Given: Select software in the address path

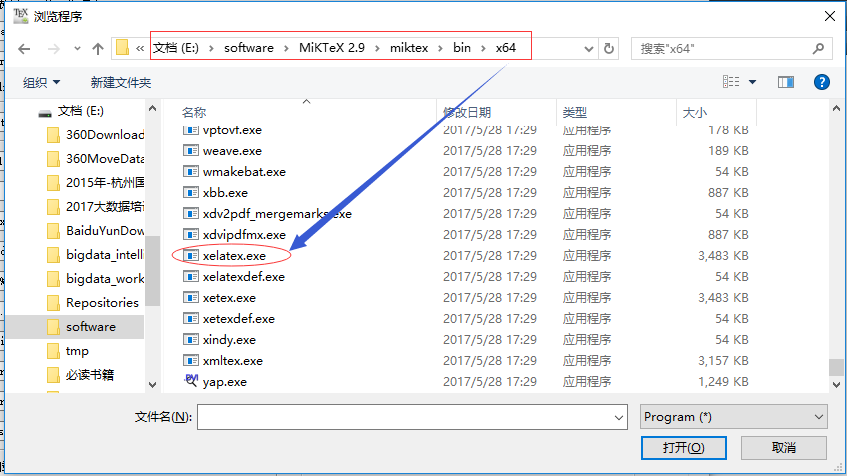Looking at the screenshot, I should click(x=248, y=48).
